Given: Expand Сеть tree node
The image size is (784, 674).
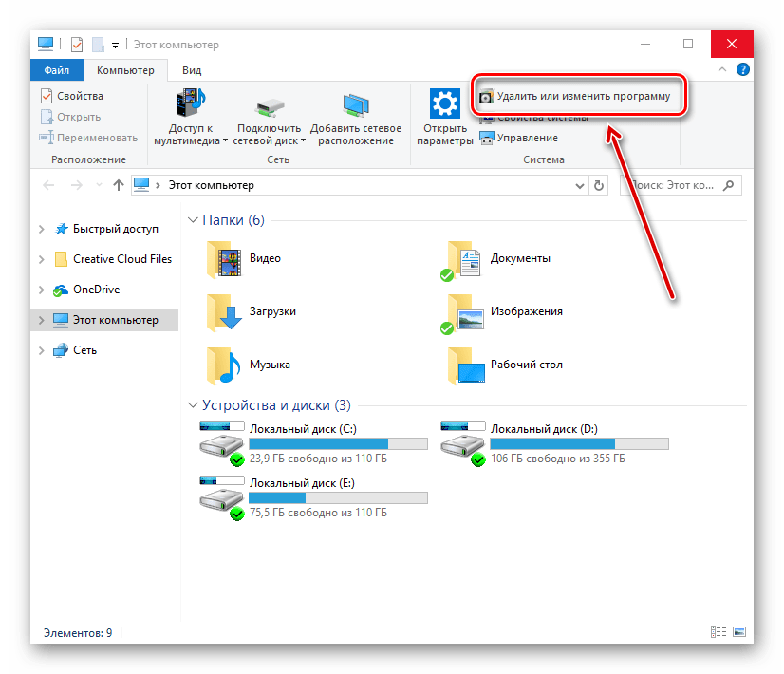Looking at the screenshot, I should click(x=42, y=351).
